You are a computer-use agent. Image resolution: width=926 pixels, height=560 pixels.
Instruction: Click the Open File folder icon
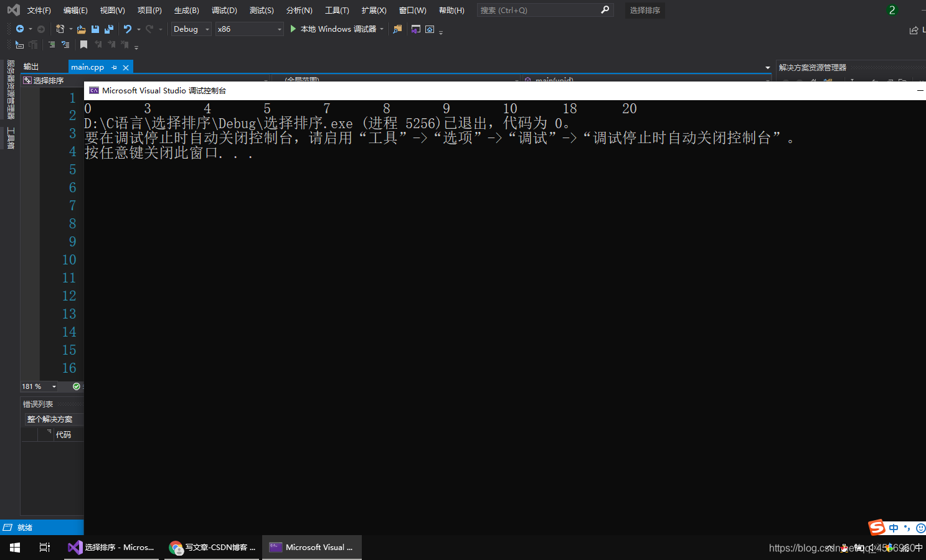pyautogui.click(x=82, y=29)
